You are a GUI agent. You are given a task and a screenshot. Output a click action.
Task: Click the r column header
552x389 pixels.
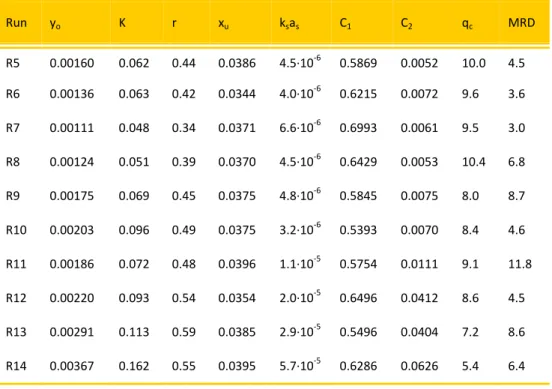(x=174, y=23)
